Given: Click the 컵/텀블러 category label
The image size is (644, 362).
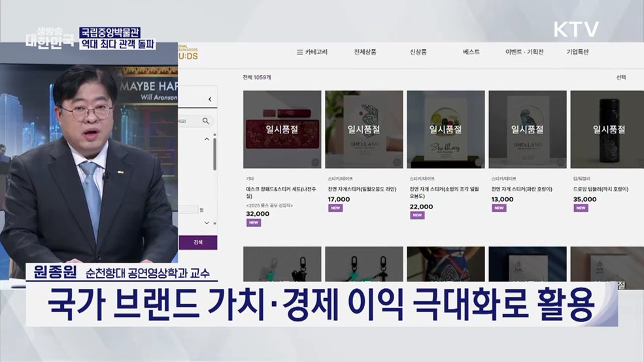Looking at the screenshot, I should pyautogui.click(x=582, y=179).
